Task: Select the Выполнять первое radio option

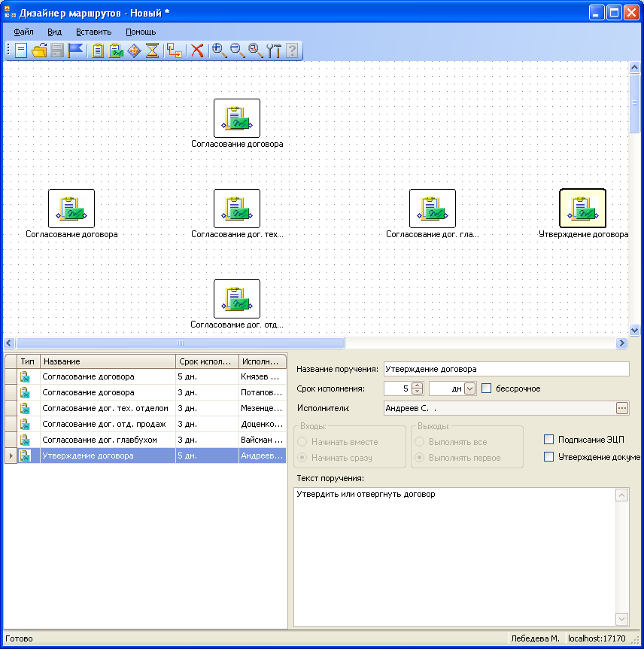Action: 419,457
